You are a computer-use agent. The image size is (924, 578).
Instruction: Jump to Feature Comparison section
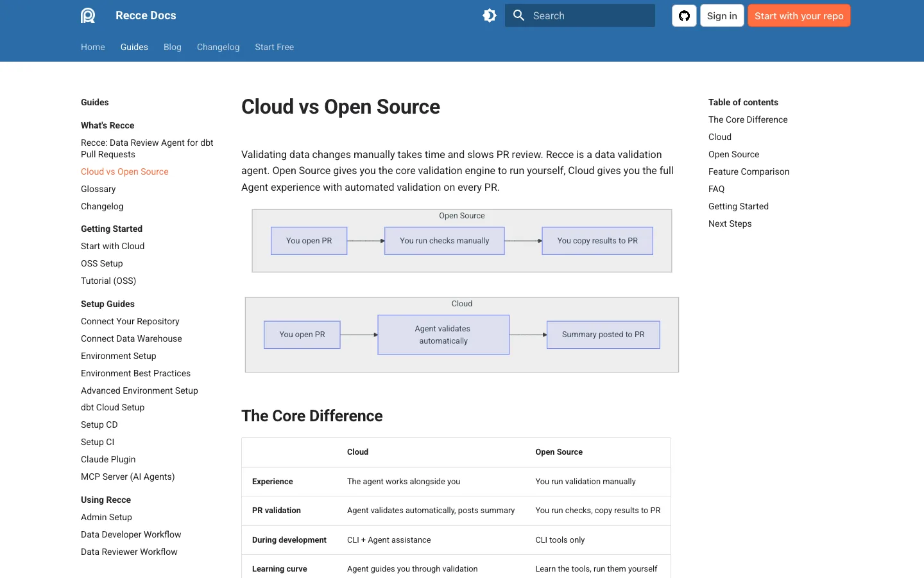click(749, 171)
